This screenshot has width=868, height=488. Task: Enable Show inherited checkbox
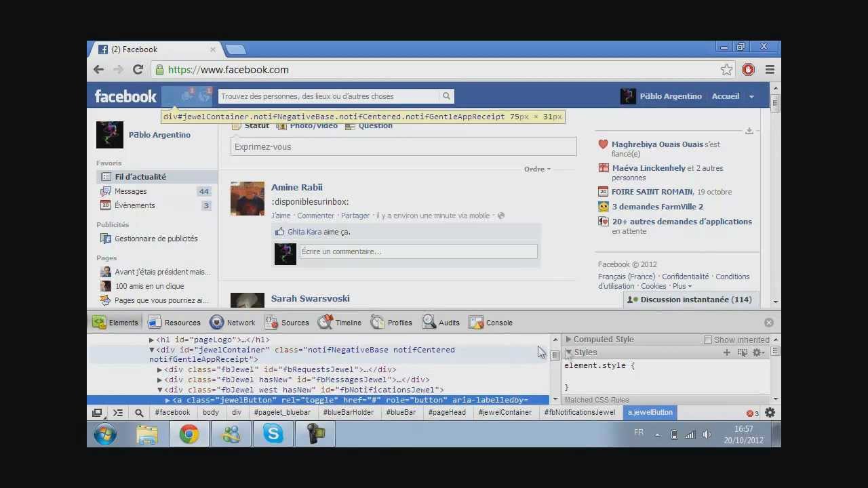coord(708,340)
